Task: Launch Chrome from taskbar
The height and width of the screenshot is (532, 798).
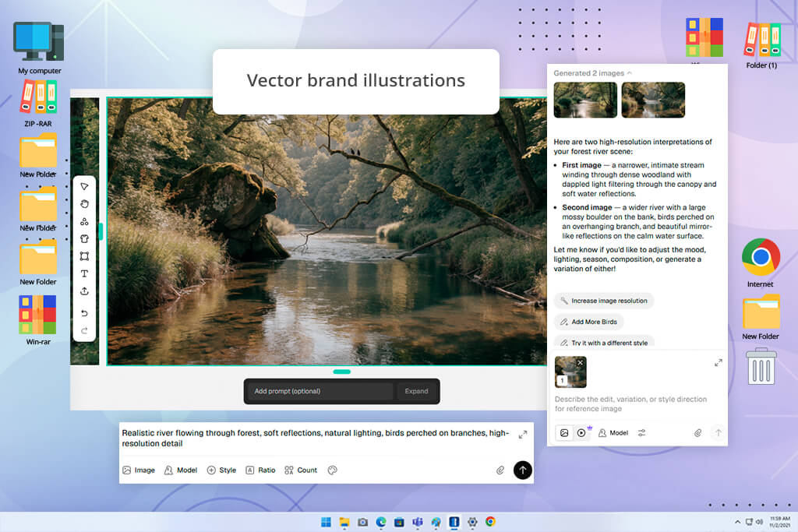Action: point(491,522)
